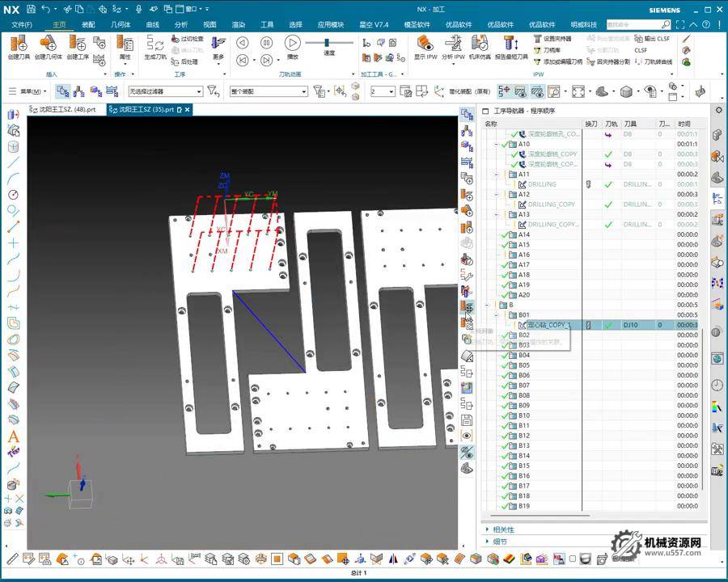Switch to document tab 沈阳王工SZ. (48).prt

(x=67, y=109)
